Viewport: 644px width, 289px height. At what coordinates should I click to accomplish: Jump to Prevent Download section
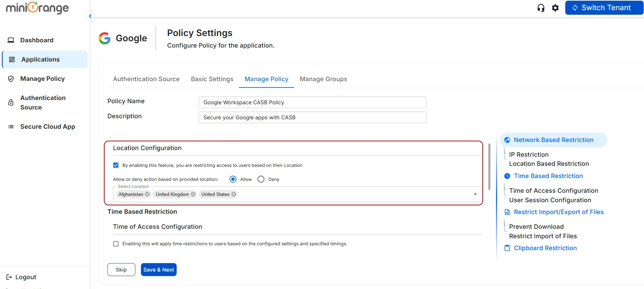(x=537, y=227)
